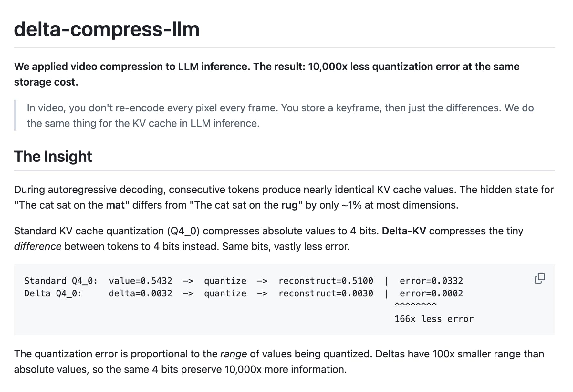This screenshot has height=392, width=573.
Task: Click the italic word "difference"
Action: click(x=37, y=246)
